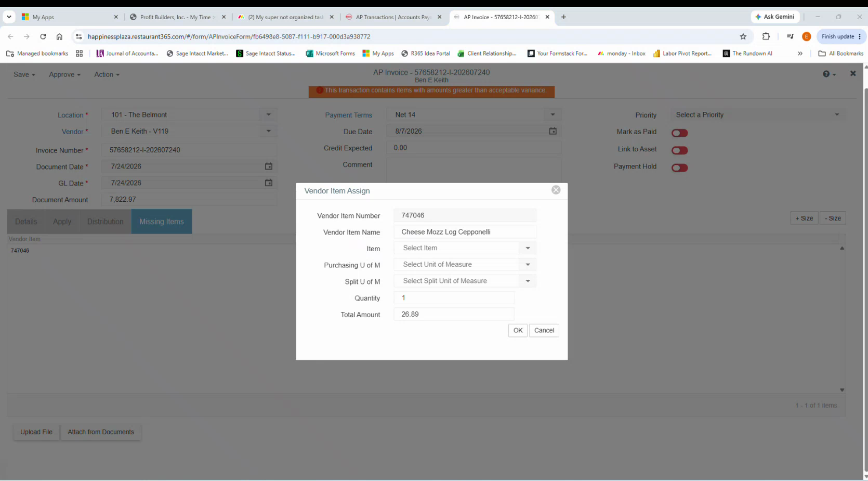This screenshot has width=868, height=481.
Task: Click Attach from Documents button
Action: 101,432
